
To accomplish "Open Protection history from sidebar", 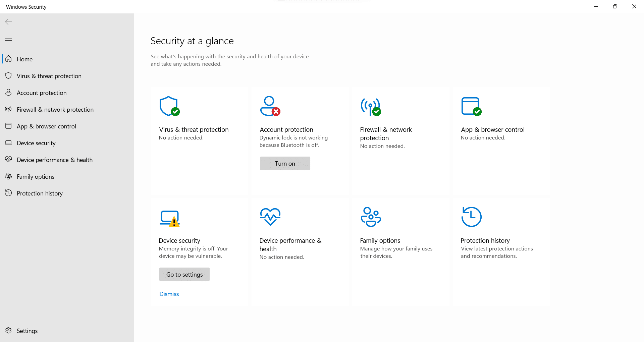I will tap(67, 193).
